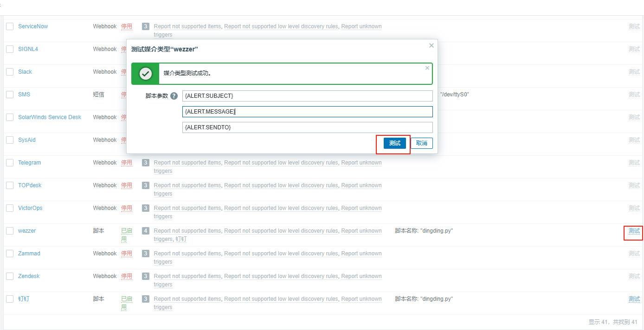The height and width of the screenshot is (330, 644).
Task: Tick the SIGNL4 row checkbox
Action: coord(10,49)
